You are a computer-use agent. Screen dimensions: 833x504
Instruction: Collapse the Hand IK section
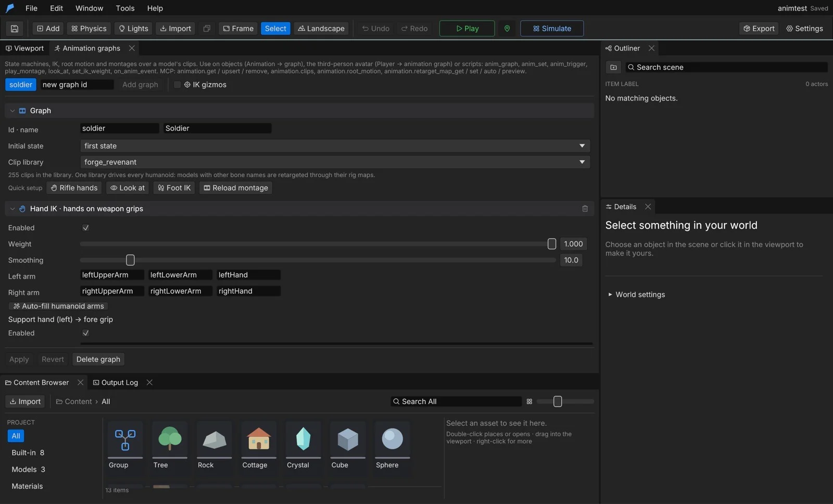pyautogui.click(x=12, y=209)
